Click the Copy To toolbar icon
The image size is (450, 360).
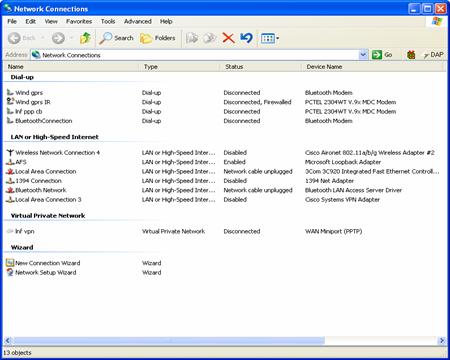pyautogui.click(x=210, y=38)
